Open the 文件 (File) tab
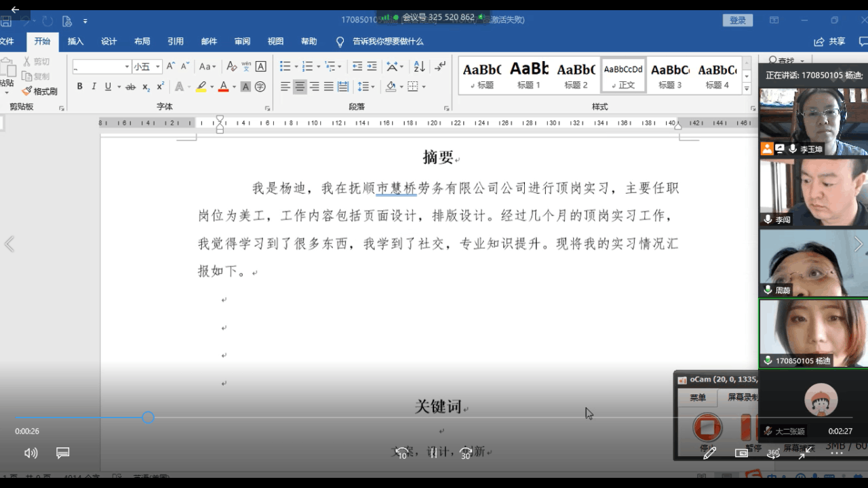Screen dimensions: 868x488 [x=6, y=41]
